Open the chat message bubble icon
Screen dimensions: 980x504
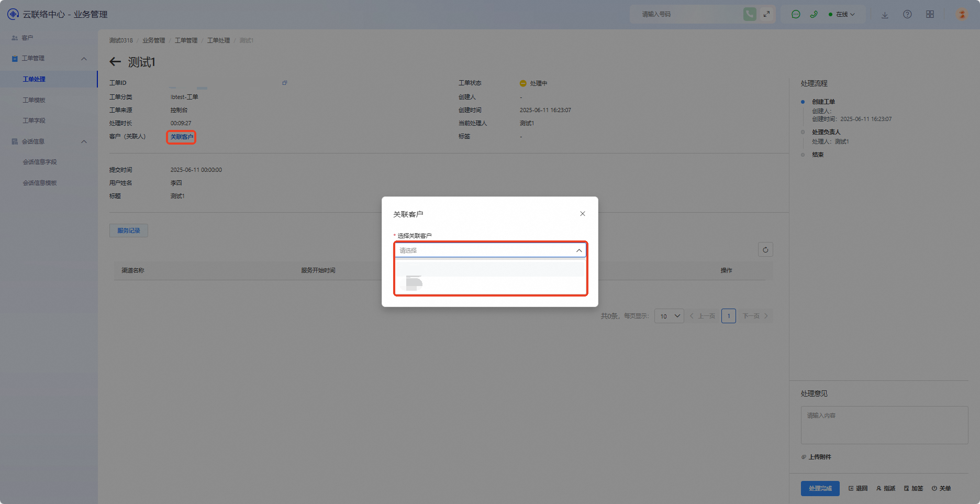[796, 14]
